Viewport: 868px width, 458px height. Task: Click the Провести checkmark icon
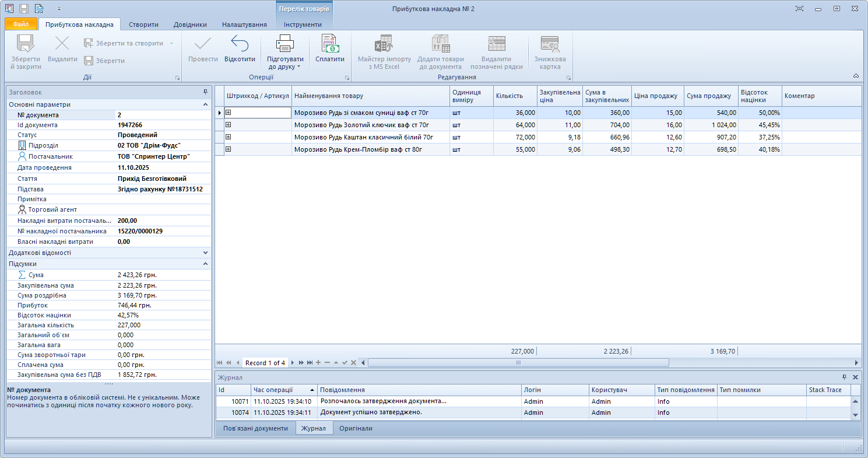[203, 44]
